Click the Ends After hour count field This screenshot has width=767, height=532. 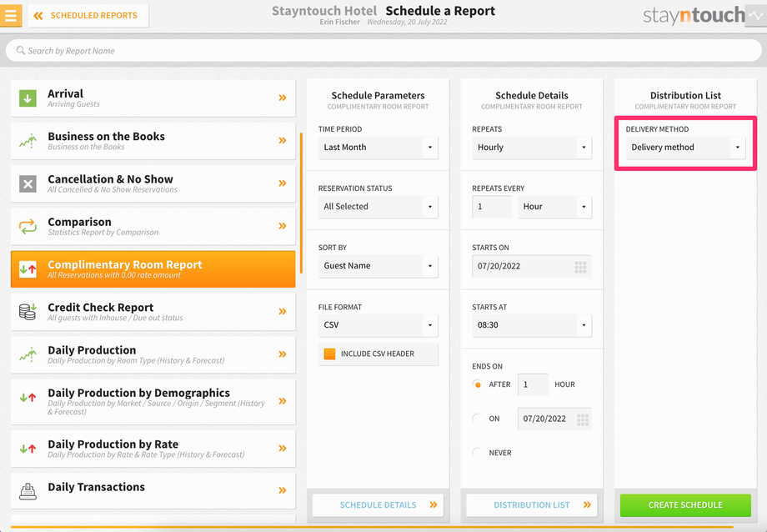point(533,384)
